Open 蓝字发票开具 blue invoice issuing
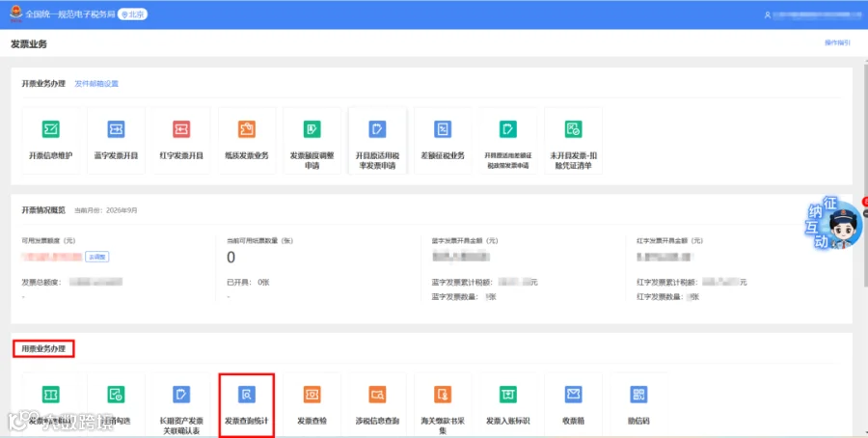Image resolution: width=868 pixels, height=438 pixels. pyautogui.click(x=117, y=141)
